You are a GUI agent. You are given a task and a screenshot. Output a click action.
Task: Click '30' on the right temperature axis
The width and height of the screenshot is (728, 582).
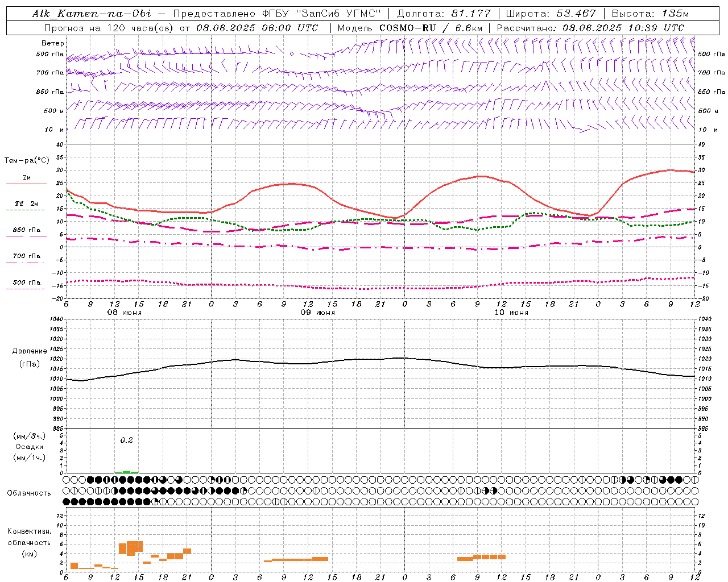click(702, 171)
